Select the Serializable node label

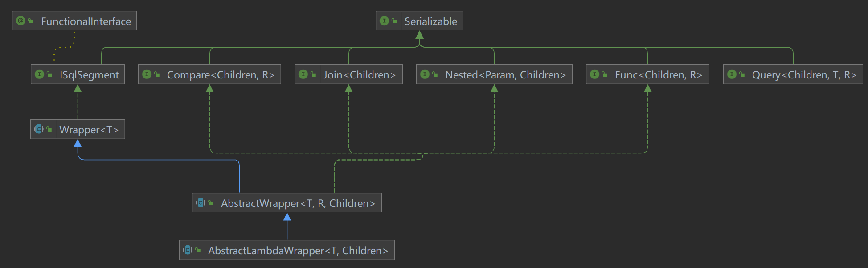430,21
